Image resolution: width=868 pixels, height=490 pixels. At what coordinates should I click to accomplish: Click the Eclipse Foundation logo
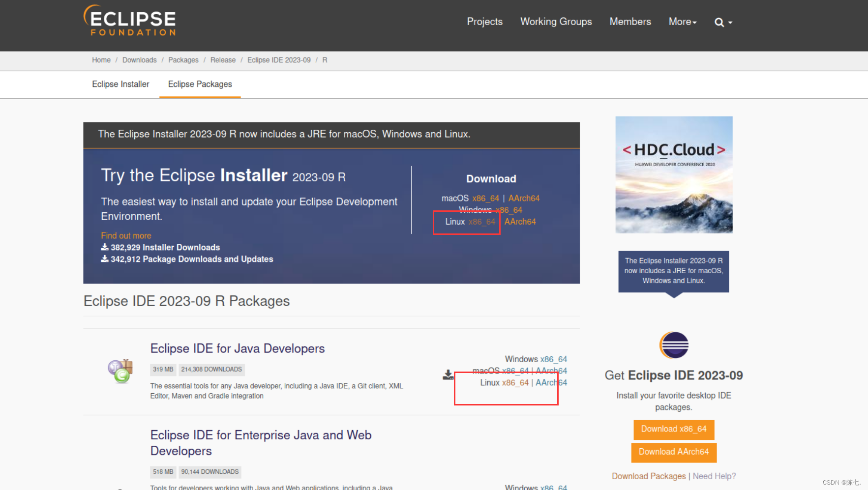[130, 21]
